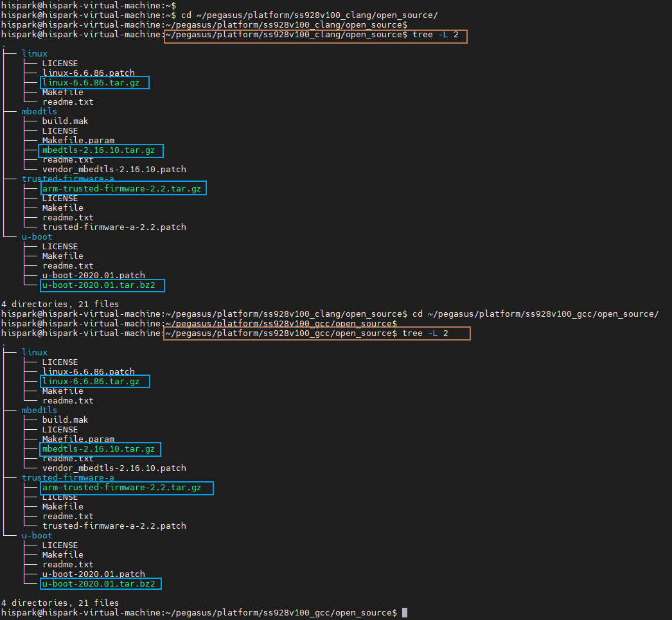Select linux-6.6.86.tar.gz in the gcc listing
Viewport: 672px width, 620px height.
click(x=91, y=382)
